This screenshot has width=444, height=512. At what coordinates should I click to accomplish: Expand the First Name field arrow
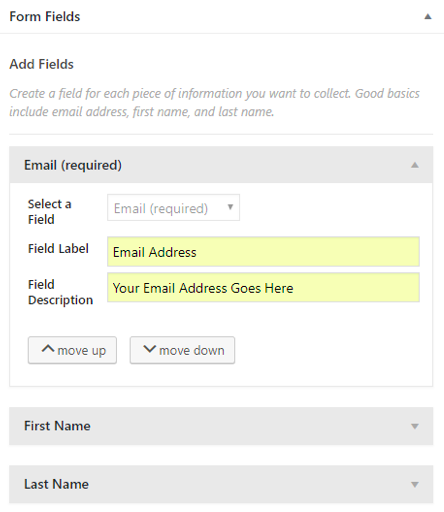pos(415,426)
